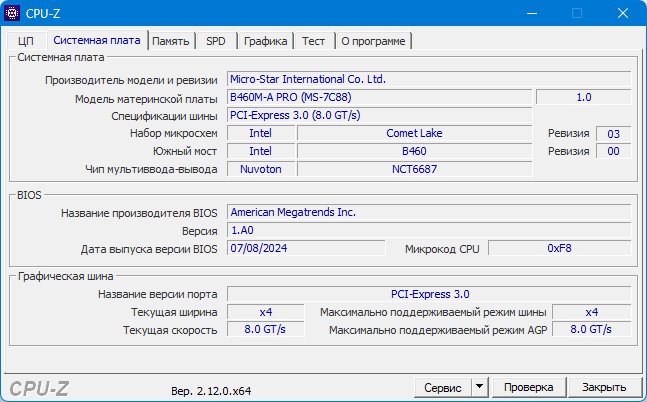
Task: Click the microcode value 0xF8
Action: 560,248
